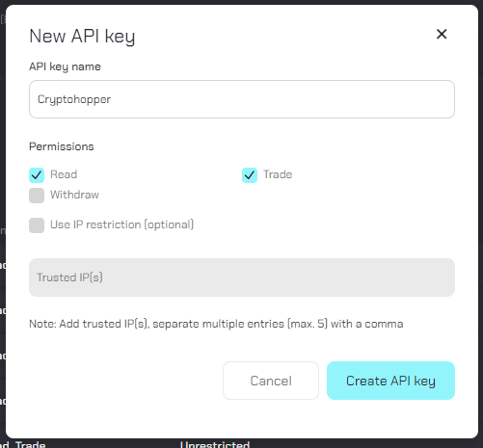This screenshot has height=448, width=483.
Task: Tick the Use IP restriction checkbox
Action: [x=37, y=225]
